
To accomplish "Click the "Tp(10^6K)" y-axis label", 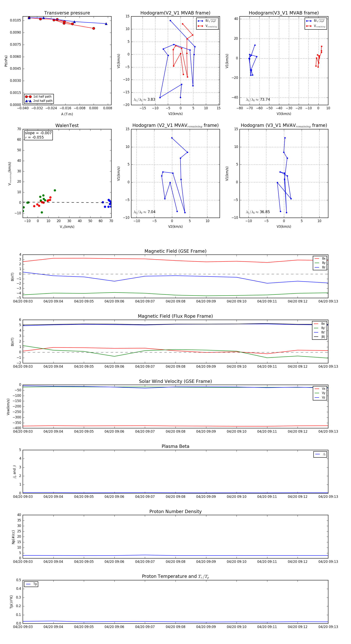I will (11, 602).
